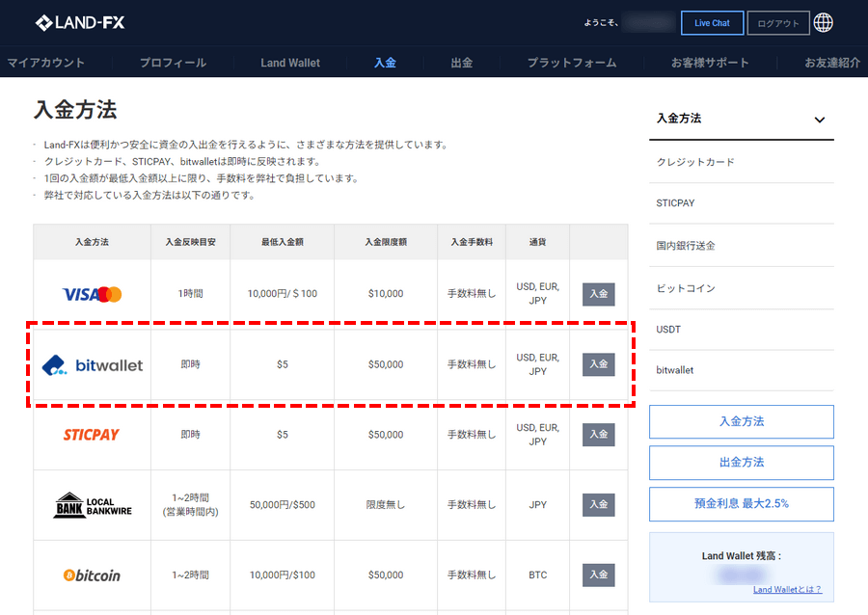Select the 入金 navigation tab
868x615 pixels.
tap(385, 63)
